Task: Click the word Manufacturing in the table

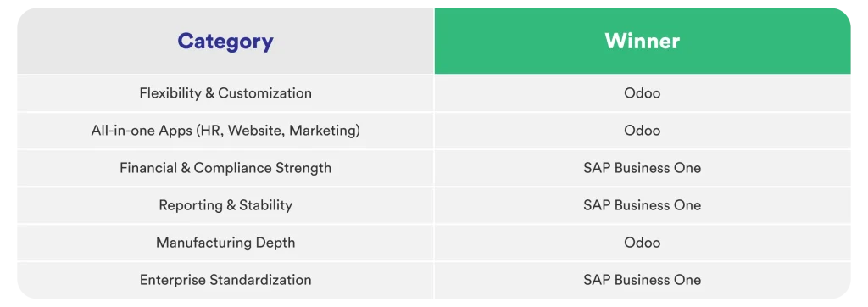Action: pos(204,243)
